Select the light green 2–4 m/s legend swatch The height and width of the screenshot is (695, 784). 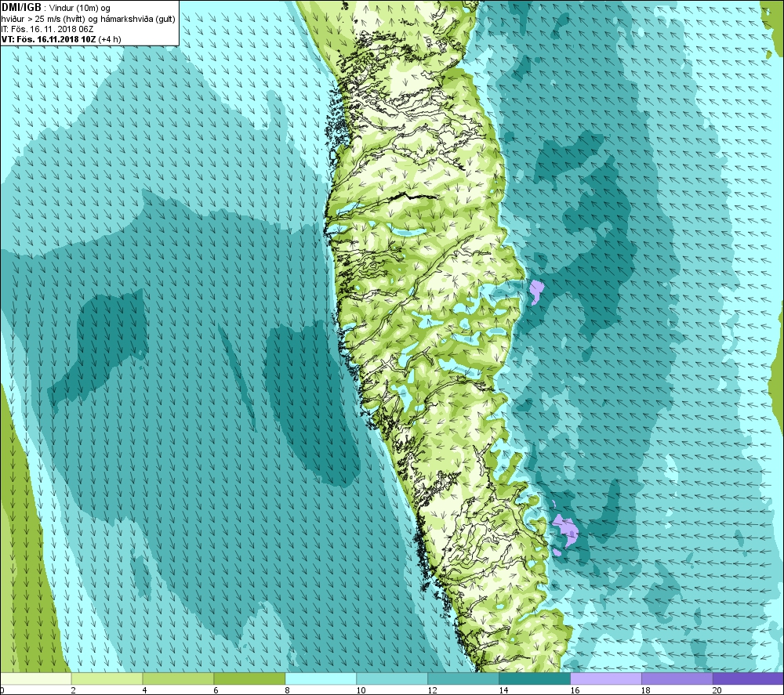pyautogui.click(x=107, y=679)
